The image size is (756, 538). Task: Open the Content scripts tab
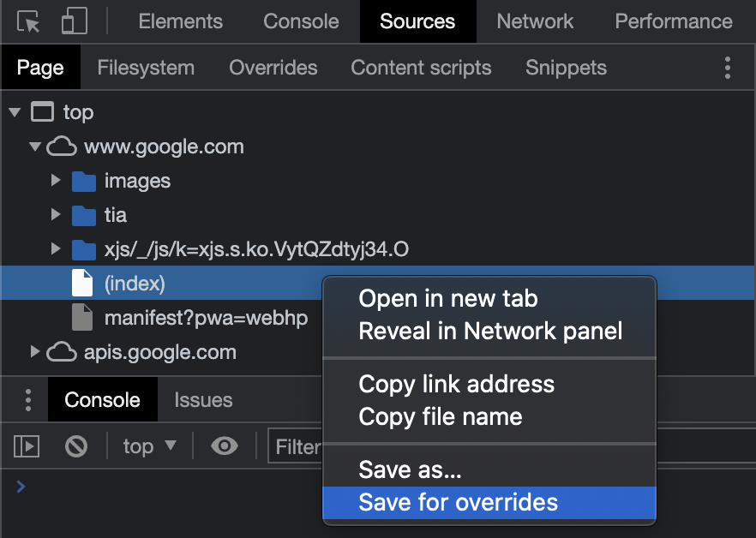[x=421, y=68]
